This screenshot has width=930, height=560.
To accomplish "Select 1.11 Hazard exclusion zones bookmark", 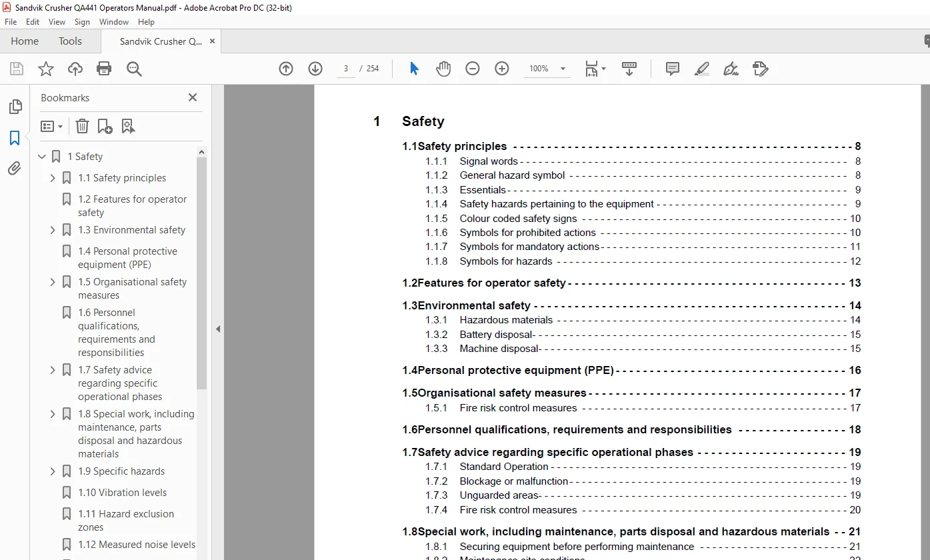I will (125, 521).
